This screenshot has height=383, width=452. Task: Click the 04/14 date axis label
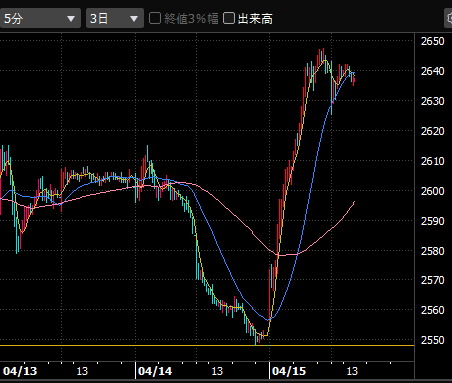click(155, 371)
